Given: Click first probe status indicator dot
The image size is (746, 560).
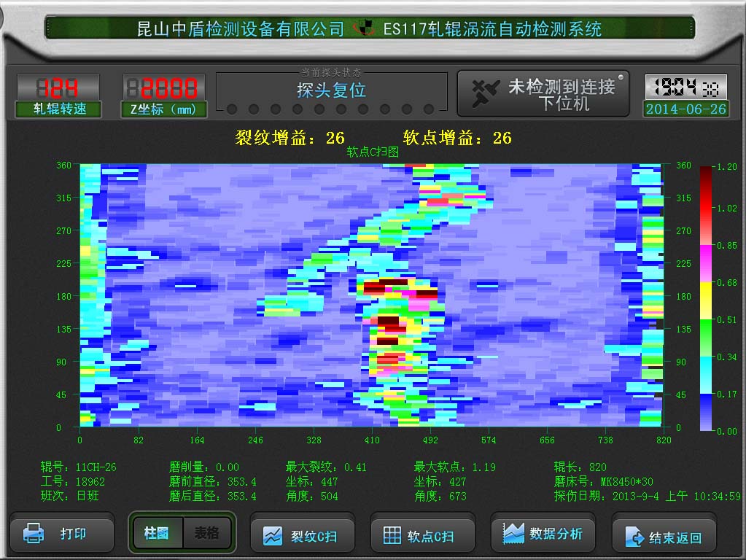Looking at the screenshot, I should point(232,109).
